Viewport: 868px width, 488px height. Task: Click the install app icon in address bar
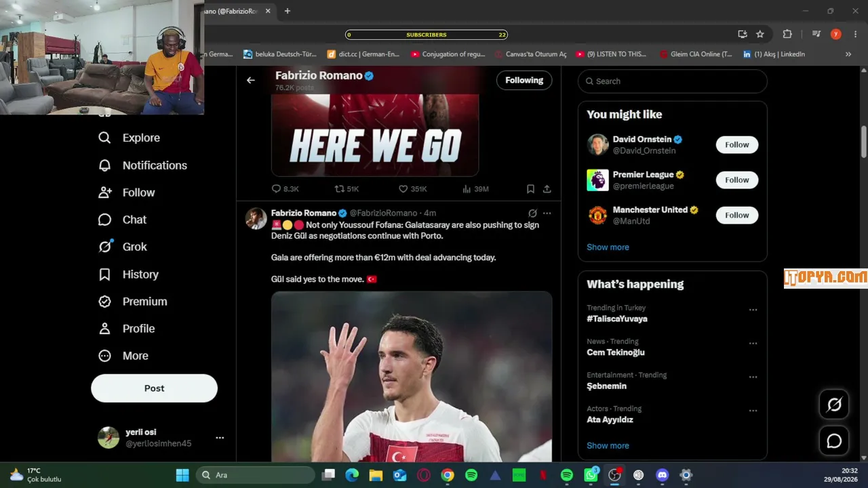[x=743, y=34]
